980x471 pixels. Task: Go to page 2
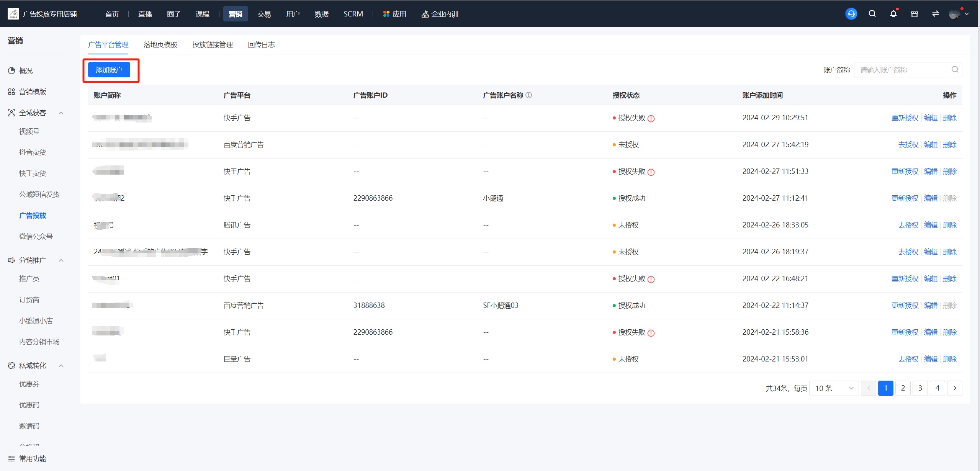[903, 388]
